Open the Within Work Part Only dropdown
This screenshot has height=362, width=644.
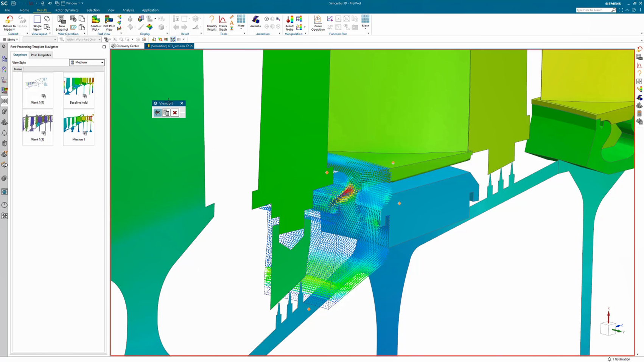point(83,39)
